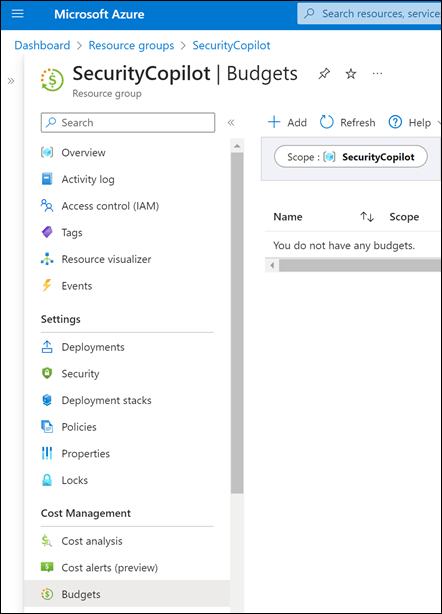This screenshot has width=442, height=614.
Task: Open the hamburger portal menu
Action: pos(18,14)
